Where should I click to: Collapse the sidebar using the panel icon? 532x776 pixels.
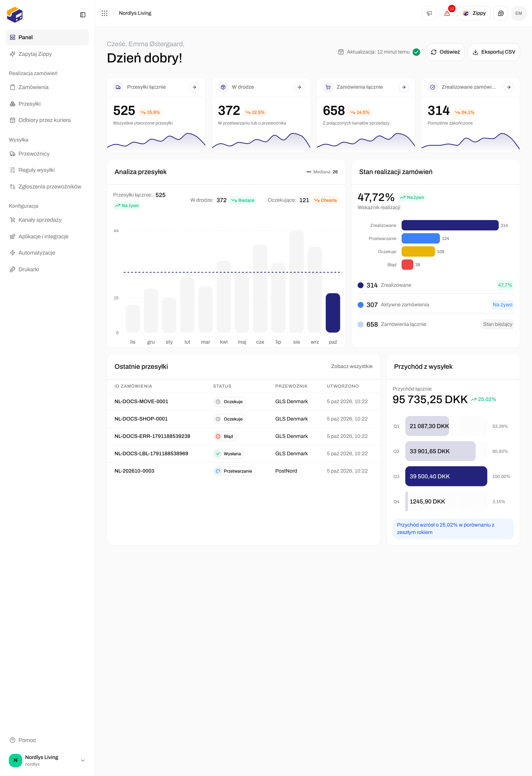coord(83,15)
